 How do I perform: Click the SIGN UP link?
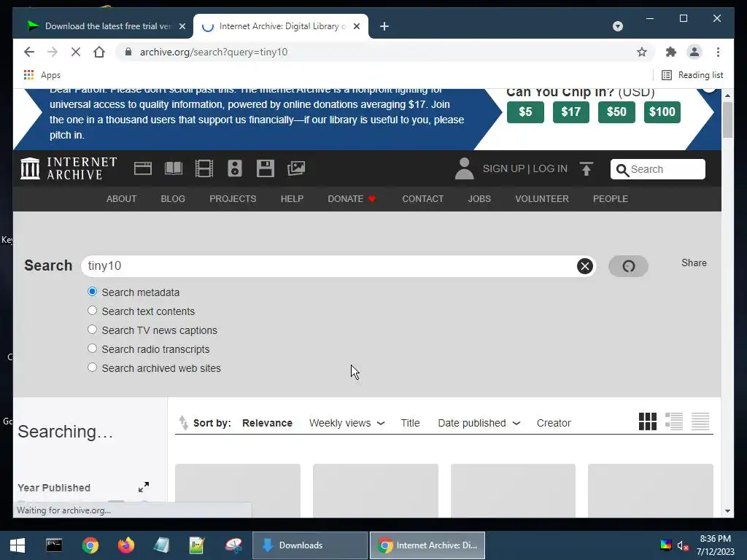tap(503, 168)
